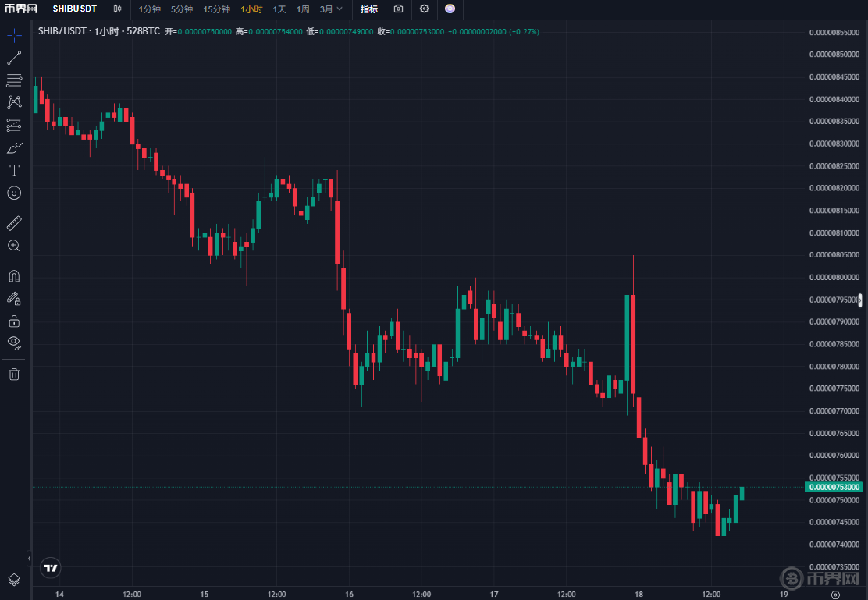This screenshot has width=868, height=600.
Task: Switch to the 15分钟 timeframe
Action: (216, 9)
